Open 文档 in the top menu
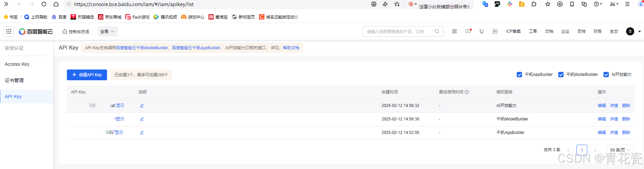The width and height of the screenshot is (644, 169). click(x=549, y=31)
